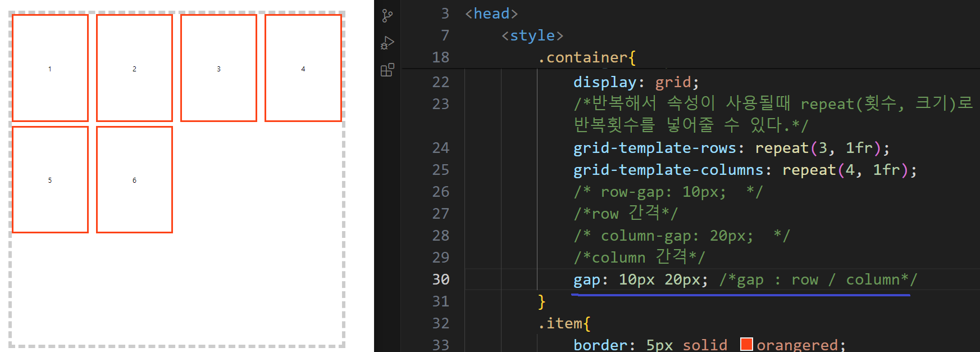
Task: Click the 'display: grid;' code line
Action: coord(636,82)
